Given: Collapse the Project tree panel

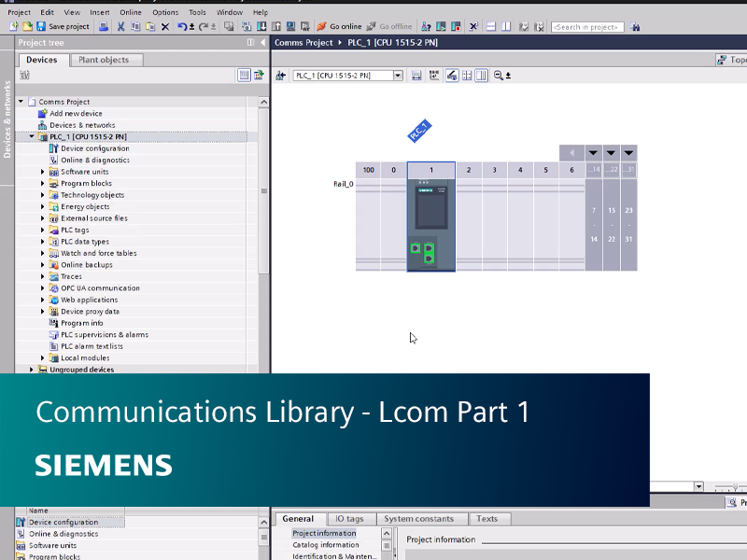Looking at the screenshot, I should pyautogui.click(x=262, y=42).
